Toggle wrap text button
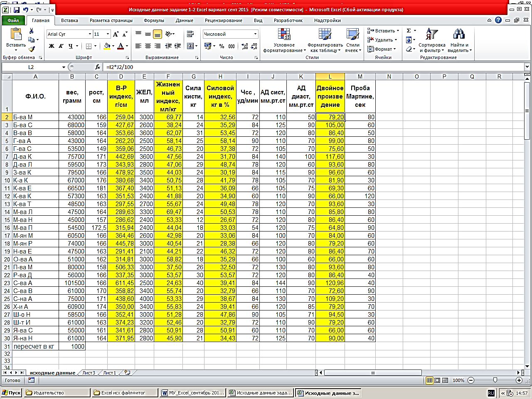 tap(190, 34)
